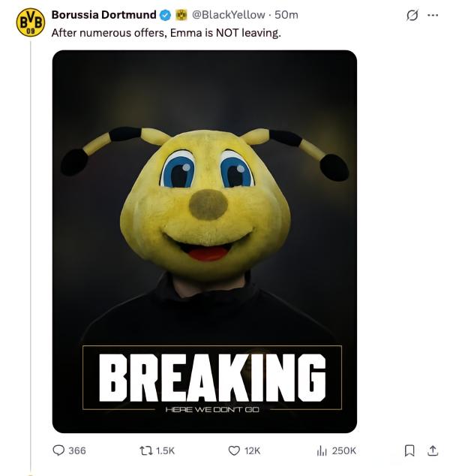
Task: Click the 1.5K reposts count
Action: [x=165, y=450]
